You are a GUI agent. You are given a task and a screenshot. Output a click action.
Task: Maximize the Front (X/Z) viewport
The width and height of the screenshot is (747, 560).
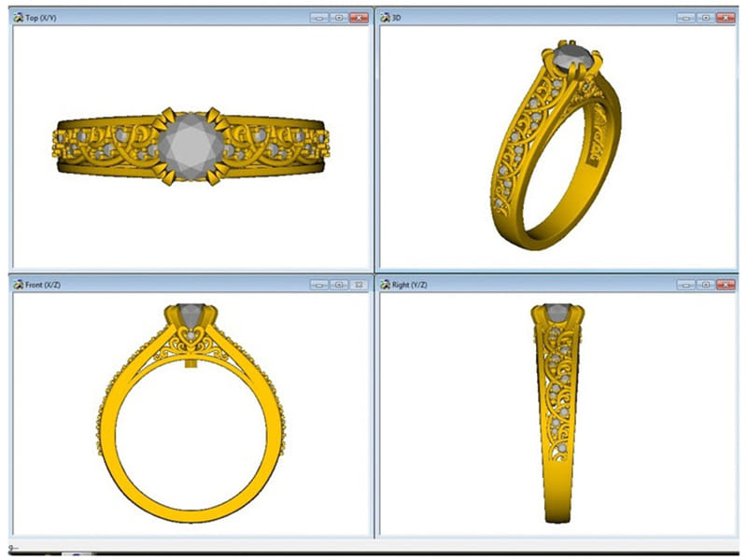(x=339, y=284)
